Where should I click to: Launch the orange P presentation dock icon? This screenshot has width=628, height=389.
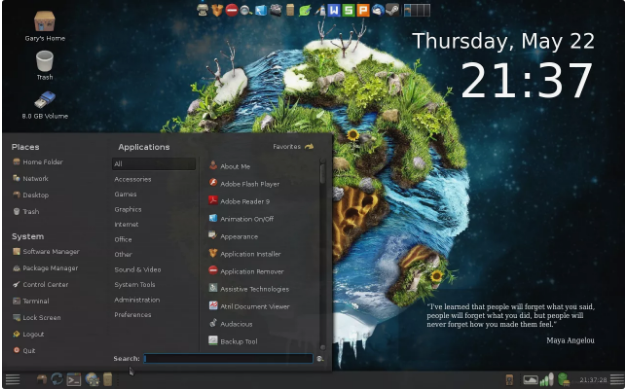(x=363, y=10)
